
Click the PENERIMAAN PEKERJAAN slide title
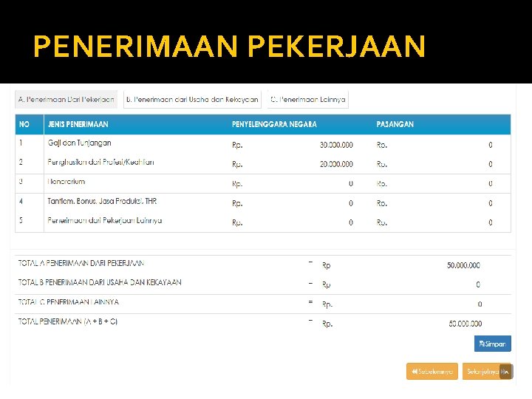229,46
